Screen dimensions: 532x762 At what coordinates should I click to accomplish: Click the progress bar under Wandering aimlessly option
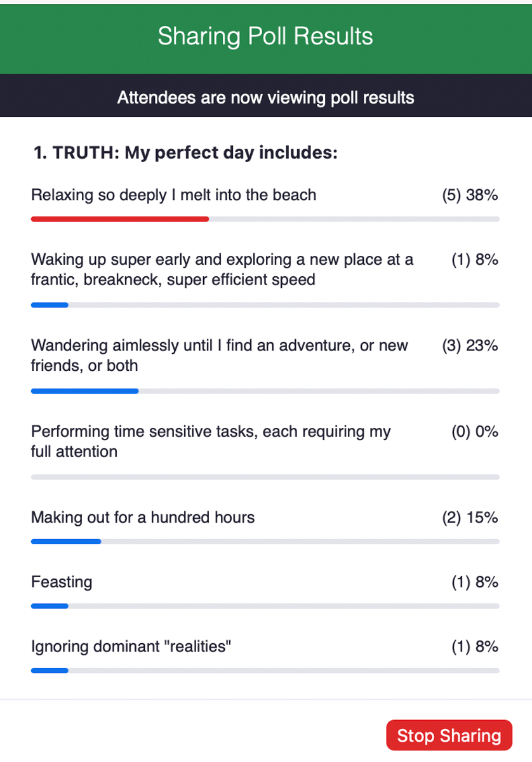(265, 391)
